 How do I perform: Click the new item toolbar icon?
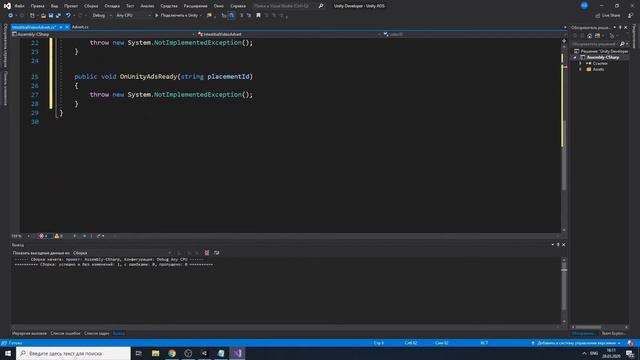32,16
